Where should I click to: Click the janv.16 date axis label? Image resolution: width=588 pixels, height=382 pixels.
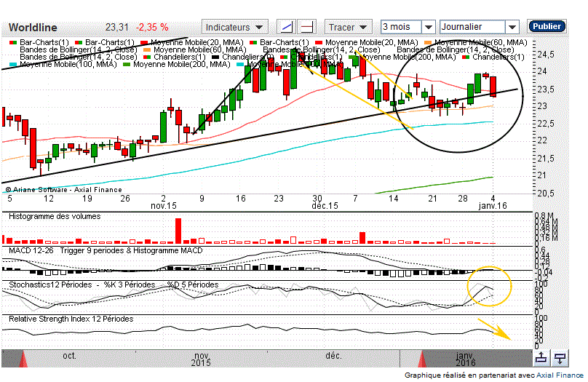point(493,206)
